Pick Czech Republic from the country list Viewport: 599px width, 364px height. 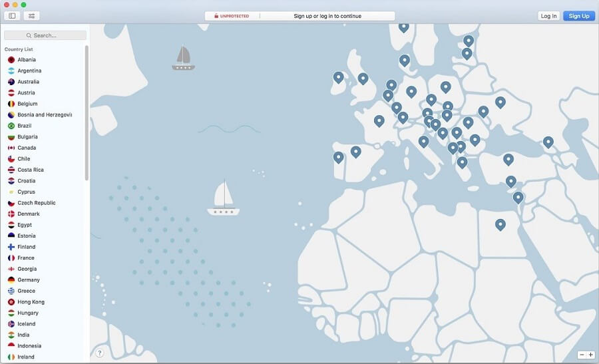pos(36,203)
